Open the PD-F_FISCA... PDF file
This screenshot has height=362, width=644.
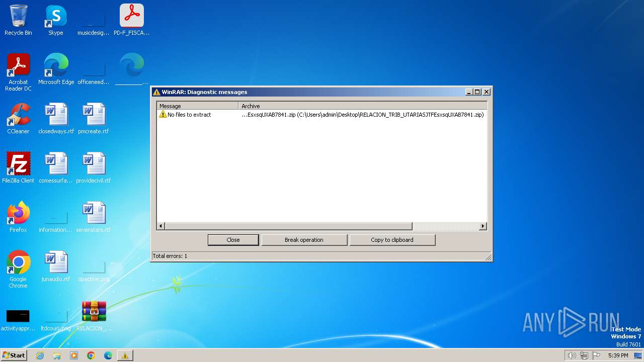(132, 20)
